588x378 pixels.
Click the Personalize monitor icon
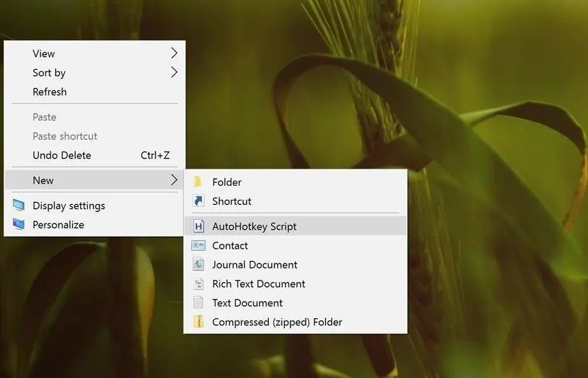18,225
